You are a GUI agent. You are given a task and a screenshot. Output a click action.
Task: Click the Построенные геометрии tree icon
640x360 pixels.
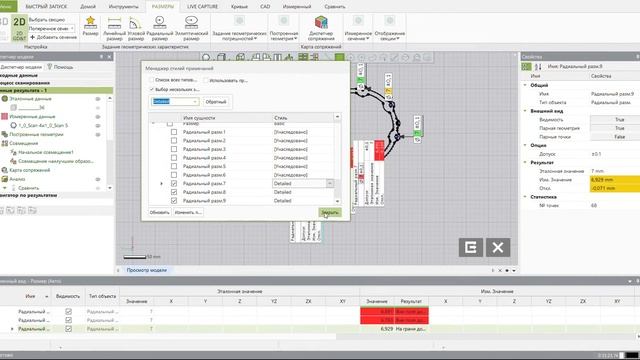(4, 134)
